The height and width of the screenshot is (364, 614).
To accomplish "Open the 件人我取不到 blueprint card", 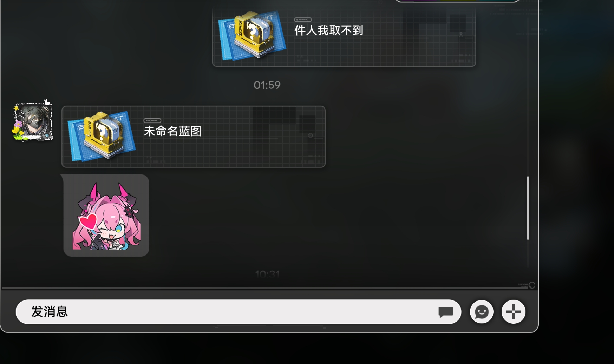I will pyautogui.click(x=344, y=37).
